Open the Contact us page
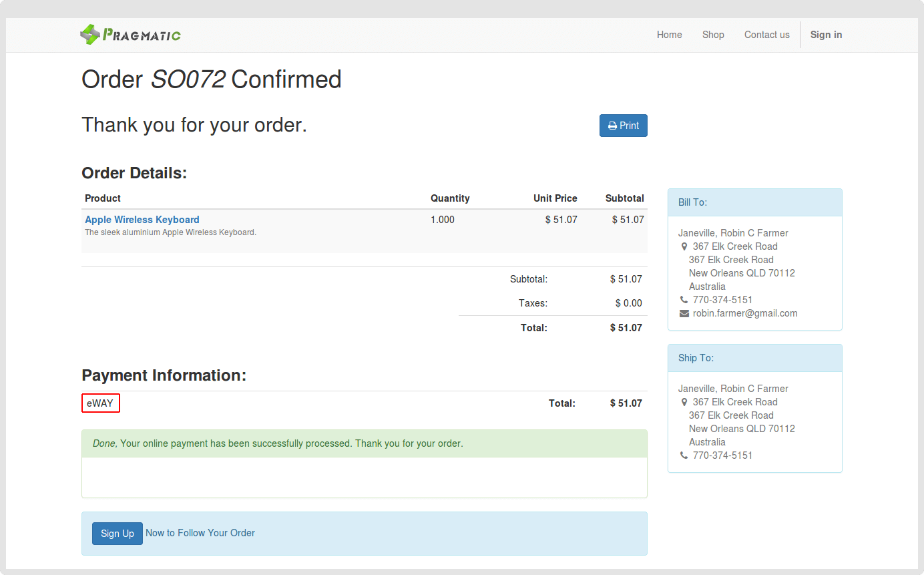Image resolution: width=924 pixels, height=575 pixels. click(767, 35)
